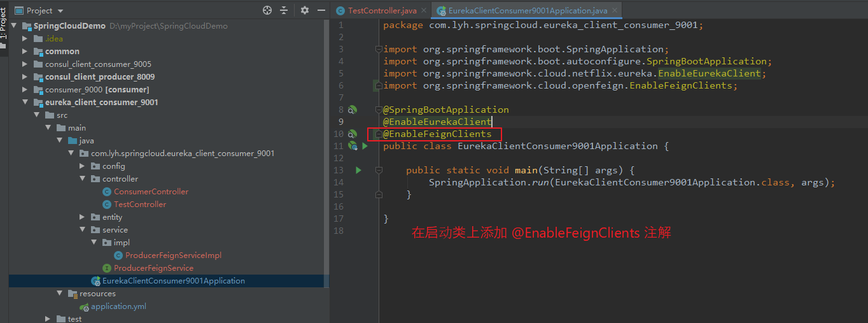Toggle the code fold at the main method

click(x=378, y=170)
